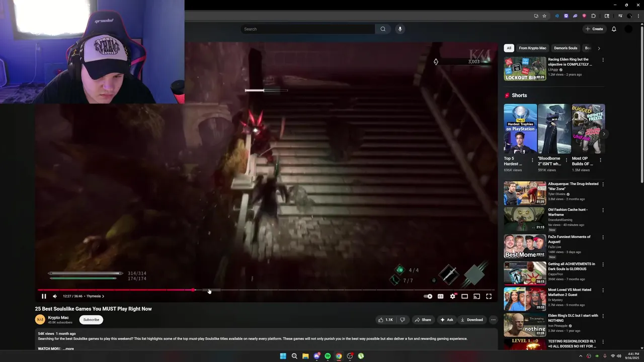Open the blue sound-wave extension icon

tap(556, 16)
